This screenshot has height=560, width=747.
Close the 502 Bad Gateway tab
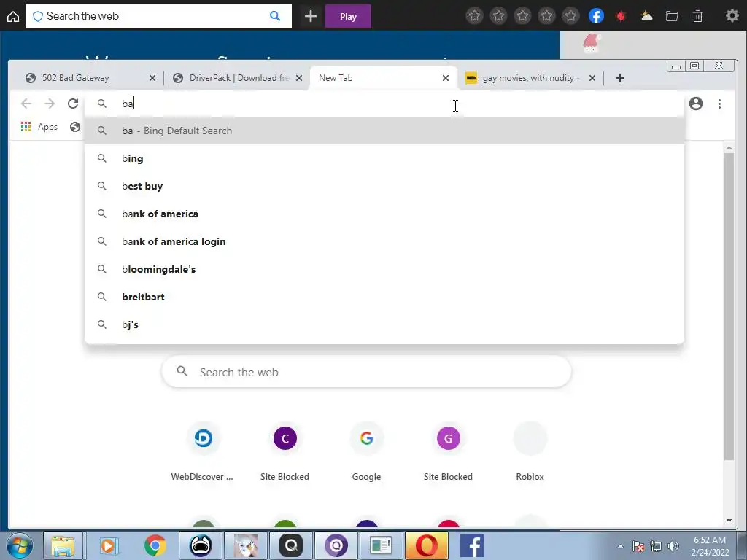point(152,78)
